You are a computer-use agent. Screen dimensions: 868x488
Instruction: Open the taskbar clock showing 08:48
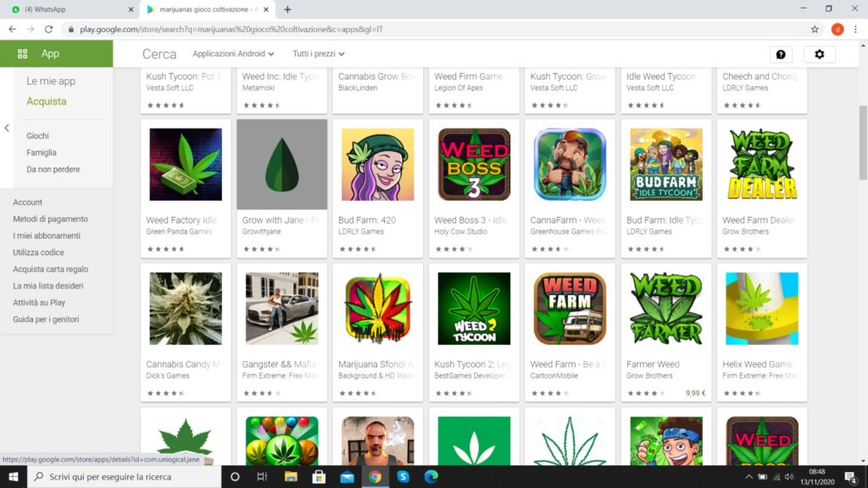[817, 476]
